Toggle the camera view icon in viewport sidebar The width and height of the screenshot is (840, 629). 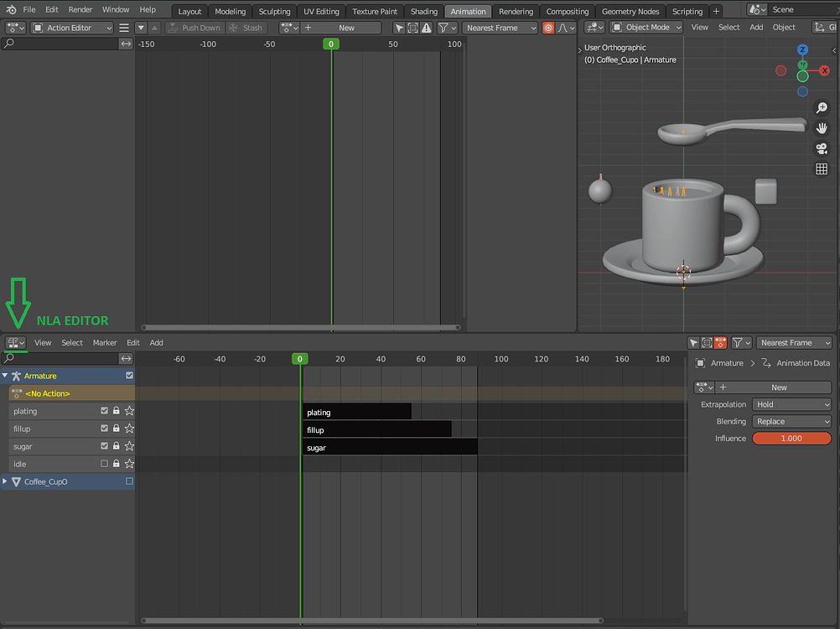(x=822, y=148)
